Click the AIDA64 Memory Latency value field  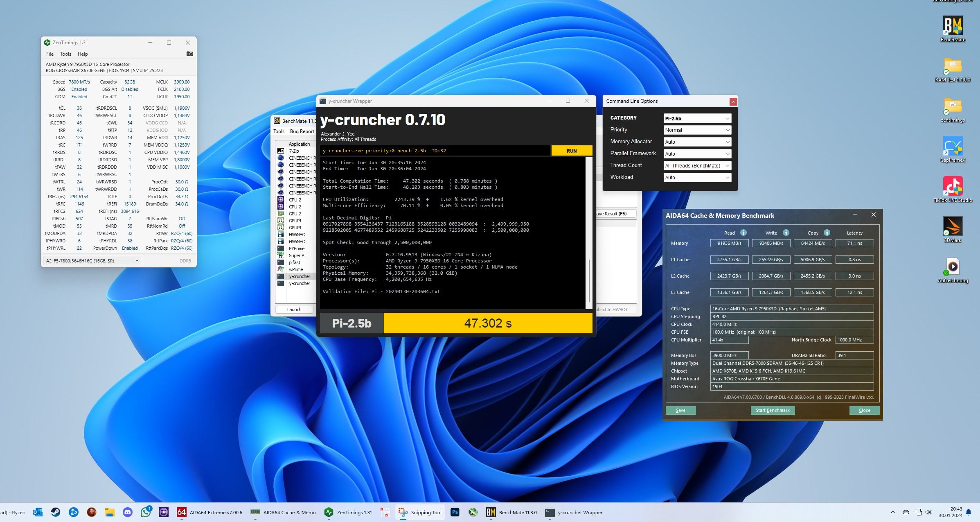click(x=854, y=243)
